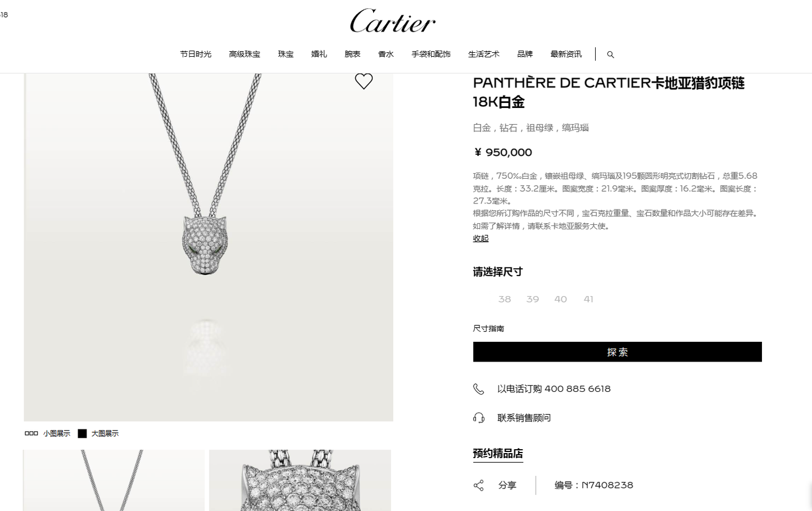The height and width of the screenshot is (511, 812).
Task: Click the sales advisor headset icon
Action: 479,418
